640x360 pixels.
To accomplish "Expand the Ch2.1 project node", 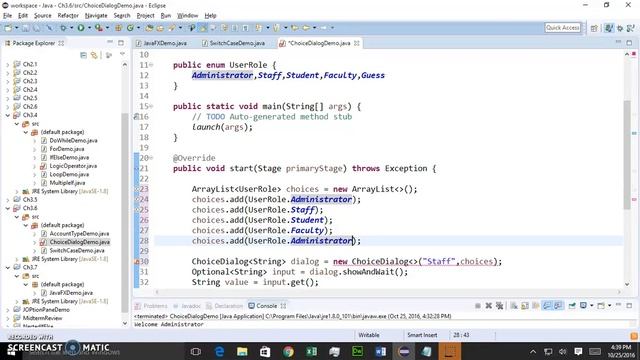I will (8, 64).
